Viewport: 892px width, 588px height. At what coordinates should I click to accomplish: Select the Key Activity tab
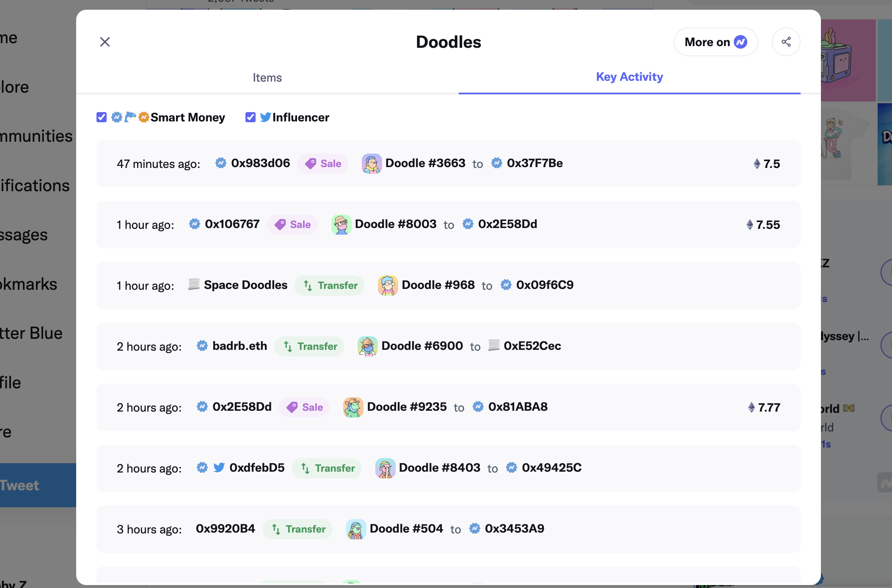click(x=629, y=77)
